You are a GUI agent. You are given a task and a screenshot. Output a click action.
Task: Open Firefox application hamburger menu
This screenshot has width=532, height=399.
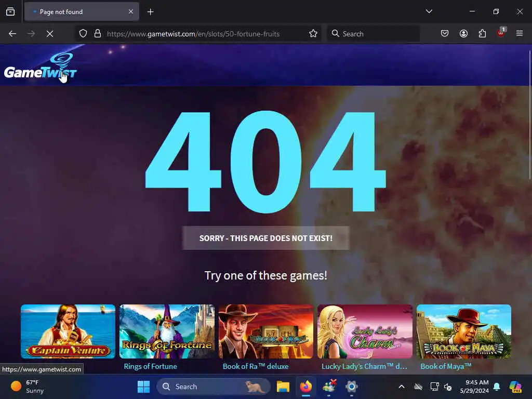tap(520, 33)
